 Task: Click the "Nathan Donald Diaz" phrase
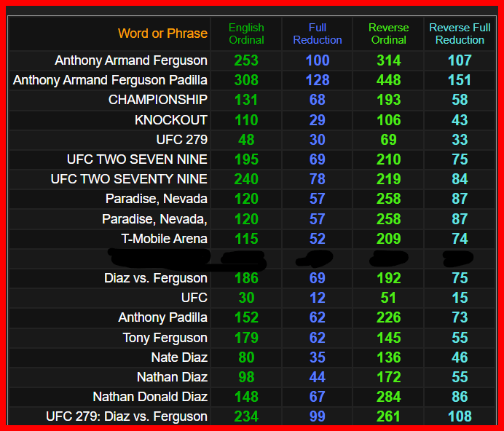pos(150,397)
